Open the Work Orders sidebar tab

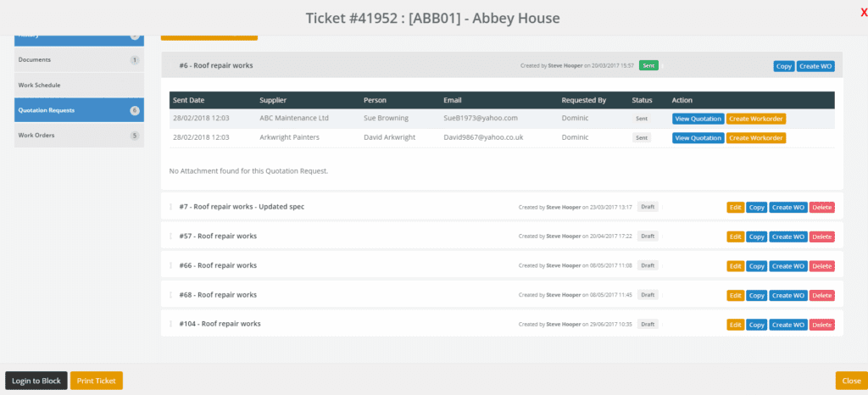coord(36,136)
